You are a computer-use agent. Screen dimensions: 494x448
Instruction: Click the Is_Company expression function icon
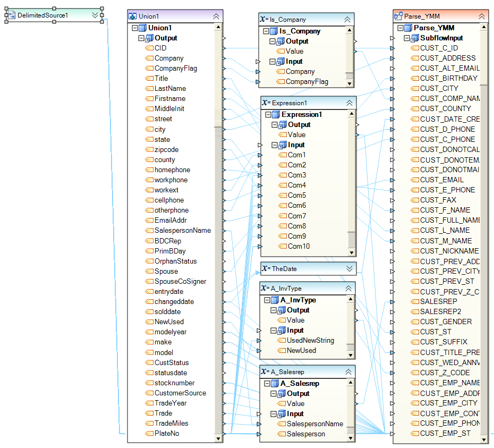264,20
